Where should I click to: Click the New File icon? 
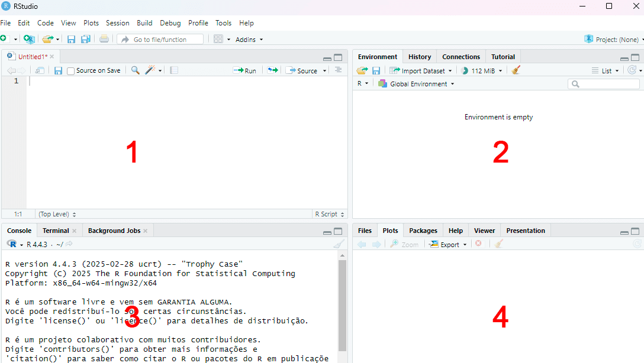4,39
